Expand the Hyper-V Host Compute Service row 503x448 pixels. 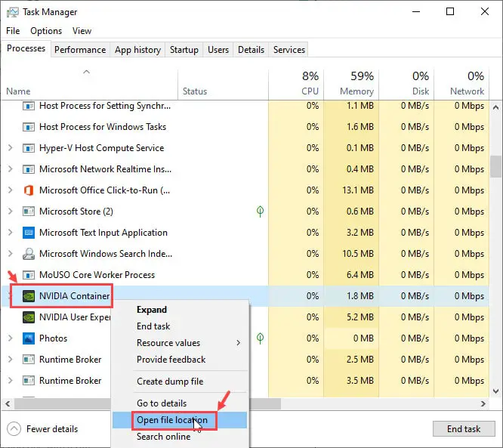[10, 148]
